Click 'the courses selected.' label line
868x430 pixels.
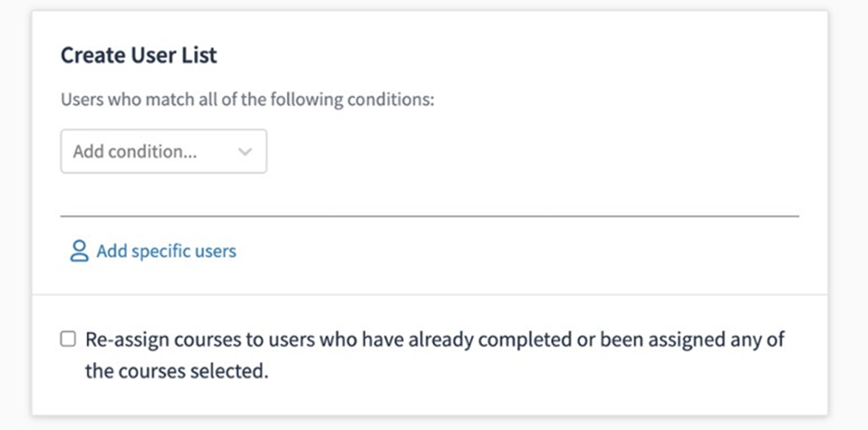pos(176,372)
